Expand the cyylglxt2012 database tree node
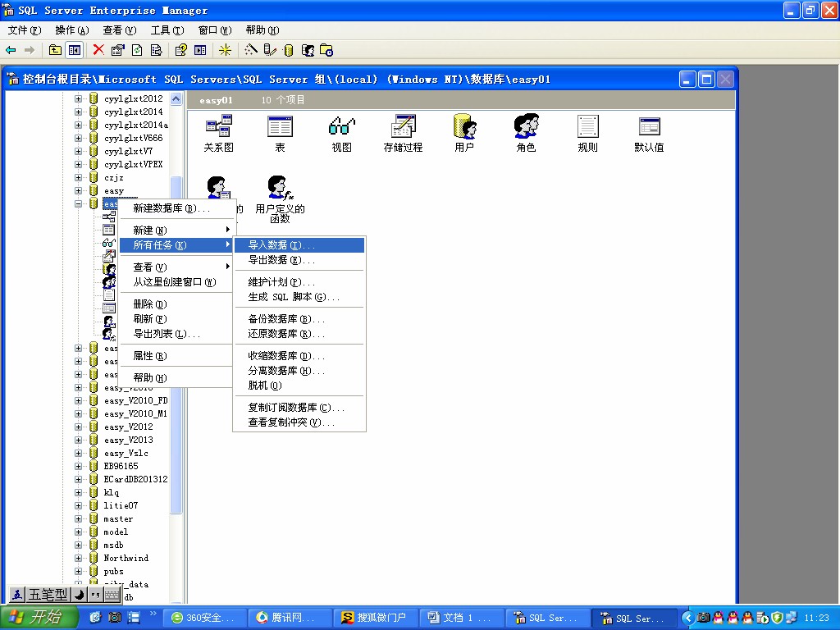This screenshot has width=840, height=630. coord(79,98)
